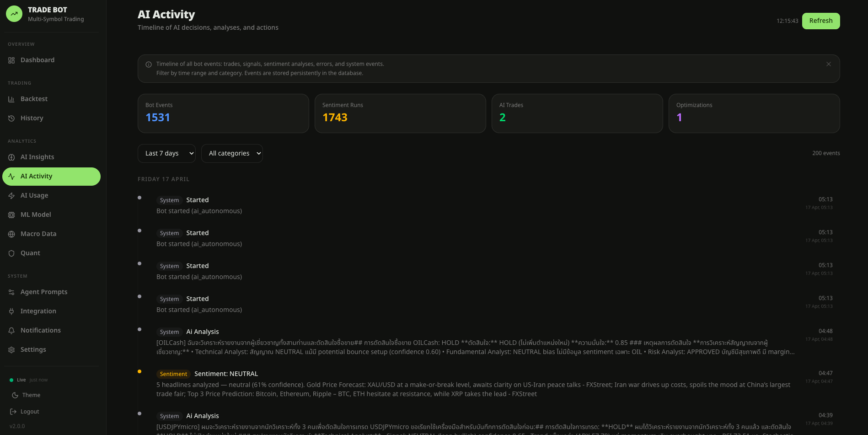Click the Sentiment orange tag
Image resolution: width=868 pixels, height=435 pixels.
pos(173,374)
